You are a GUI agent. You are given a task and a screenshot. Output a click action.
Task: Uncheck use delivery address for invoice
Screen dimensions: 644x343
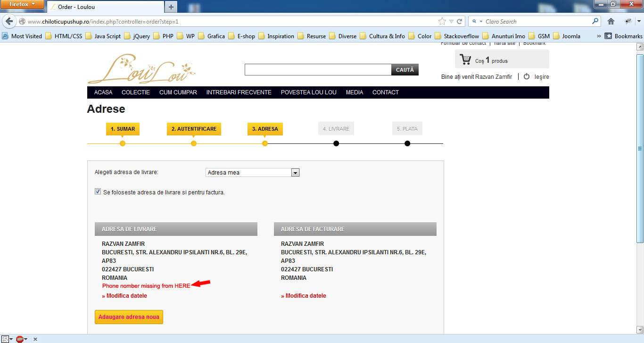tap(98, 192)
